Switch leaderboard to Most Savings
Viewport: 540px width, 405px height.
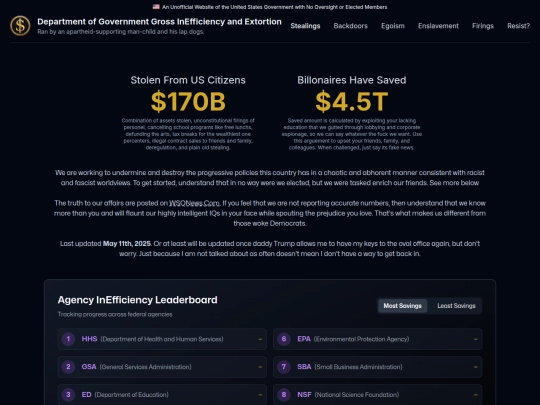pyautogui.click(x=402, y=306)
